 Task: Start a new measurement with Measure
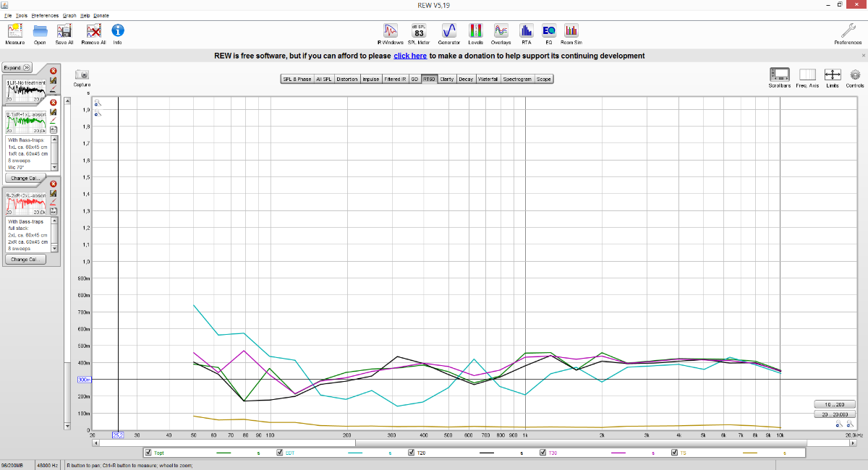point(14,33)
